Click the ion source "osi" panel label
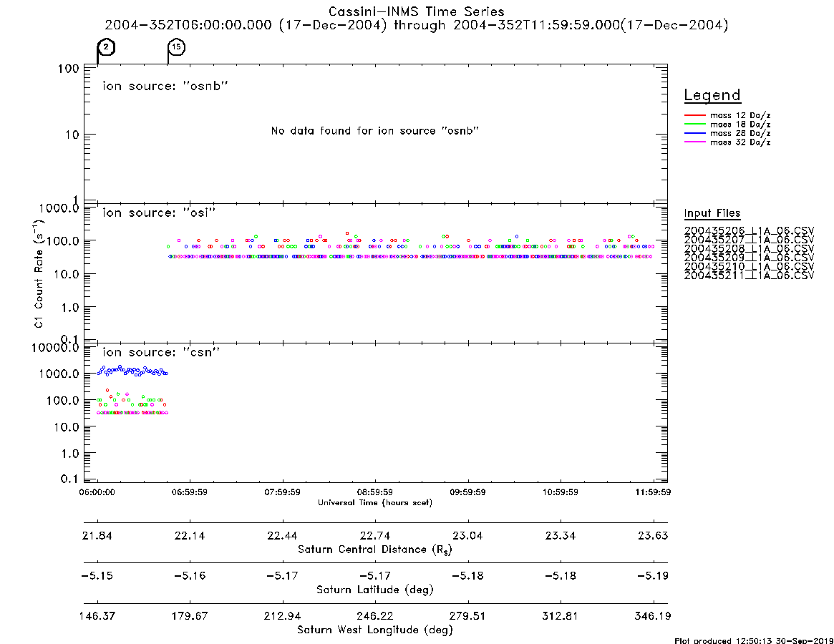 coord(159,213)
